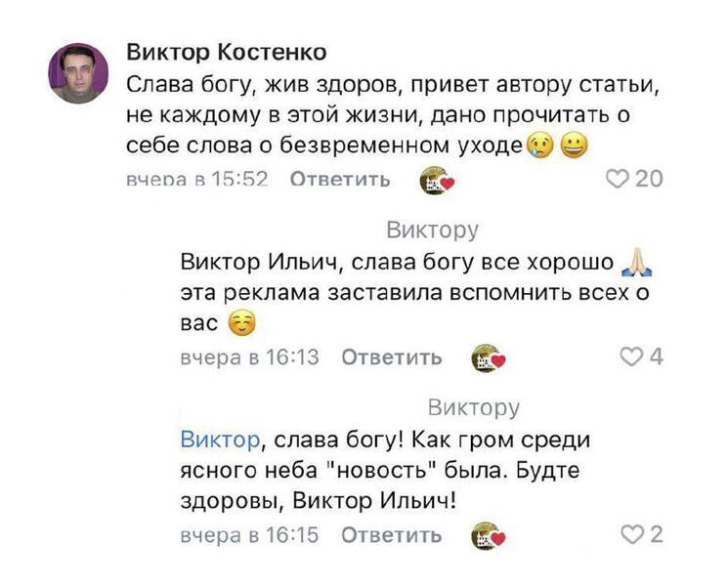The image size is (728, 586).
Task: Click the blue Виктор mention link
Action: (220, 439)
